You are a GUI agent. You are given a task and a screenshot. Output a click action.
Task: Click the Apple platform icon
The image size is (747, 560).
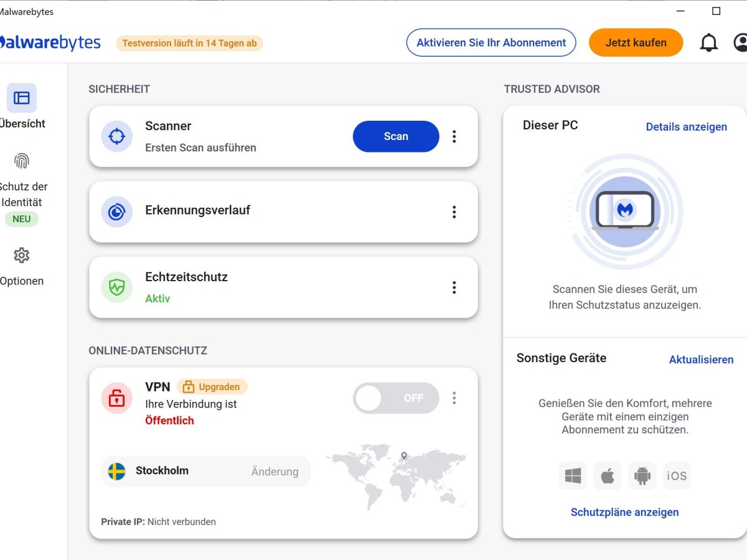608,476
